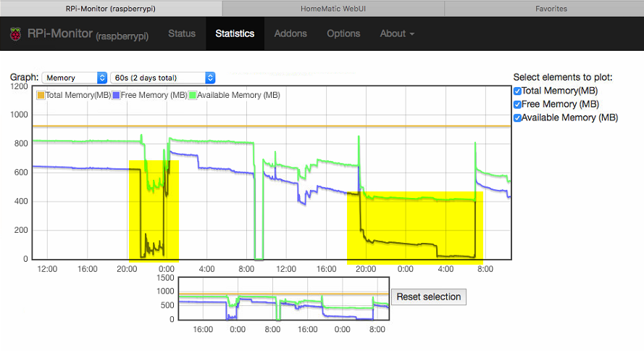Open the Memory graph selector dropdown
644x351 pixels.
click(75, 78)
